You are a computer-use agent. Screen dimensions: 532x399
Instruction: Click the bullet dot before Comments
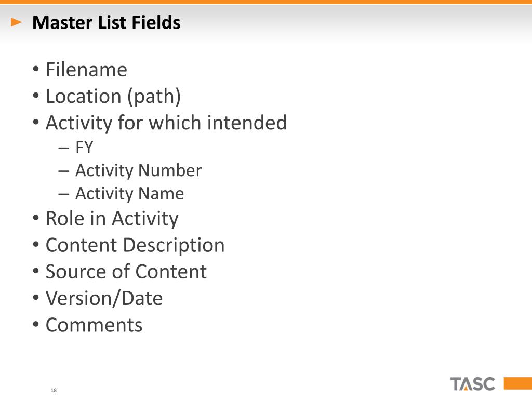point(36,324)
